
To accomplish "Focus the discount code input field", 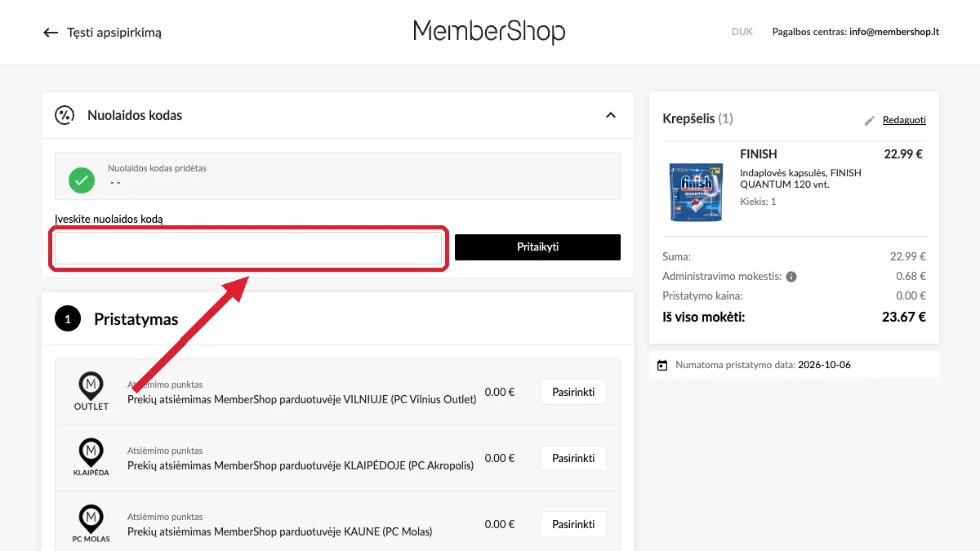I will [248, 248].
